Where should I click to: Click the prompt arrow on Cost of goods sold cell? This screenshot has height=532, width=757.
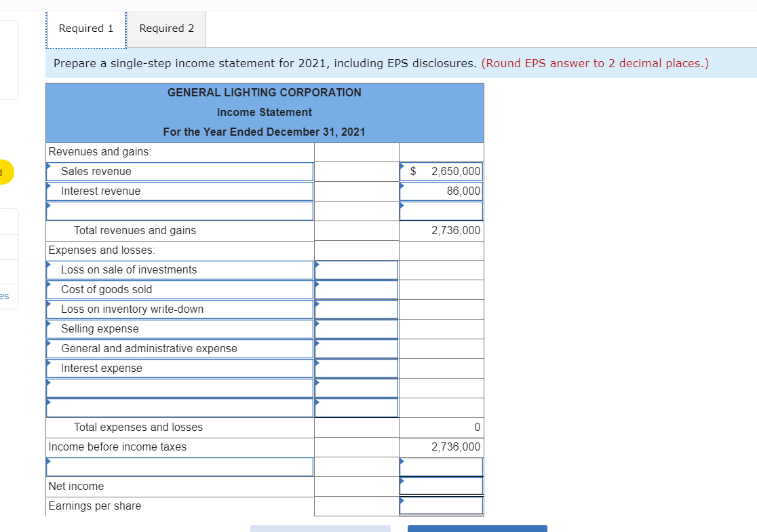[315, 284]
